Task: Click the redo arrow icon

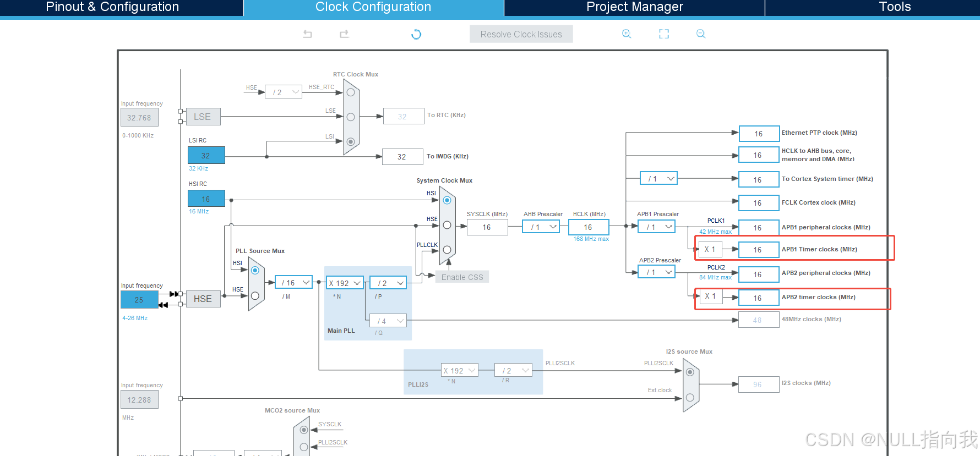Action: (344, 34)
